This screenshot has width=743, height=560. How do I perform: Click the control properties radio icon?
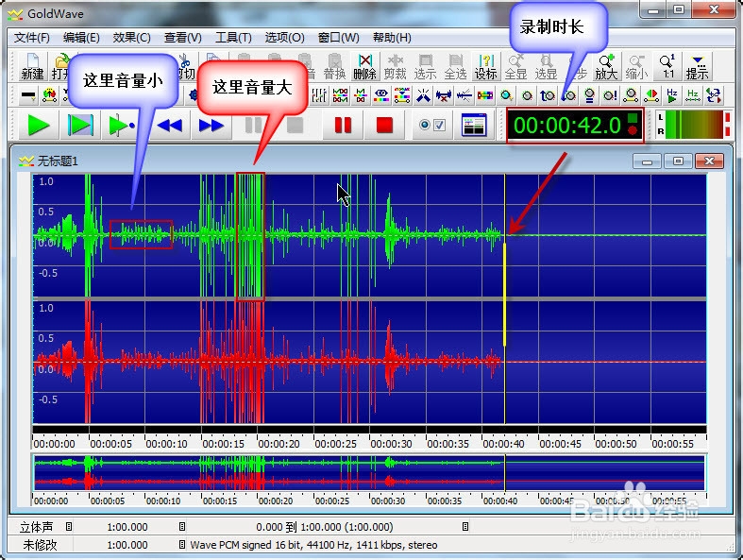tap(425, 125)
